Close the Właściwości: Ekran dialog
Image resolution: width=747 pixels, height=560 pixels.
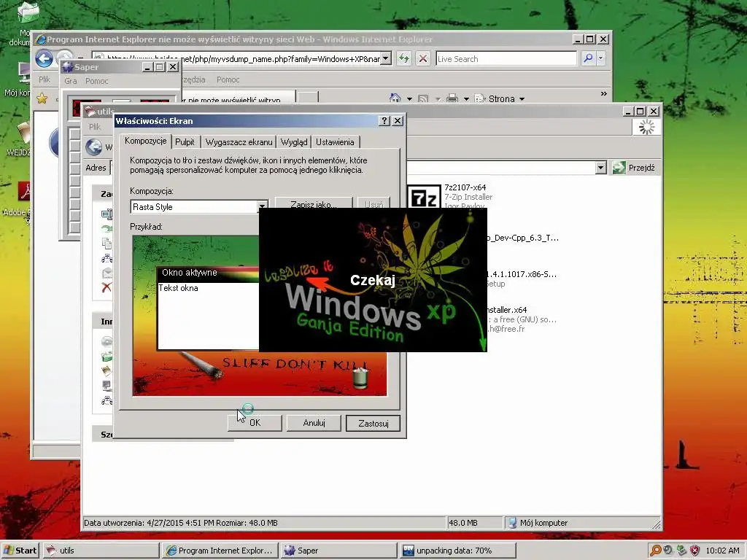point(398,121)
